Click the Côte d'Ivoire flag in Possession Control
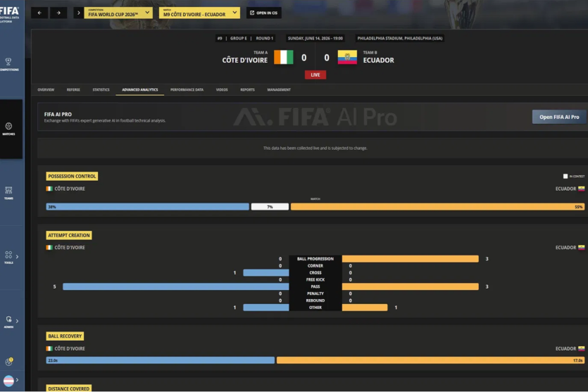This screenshot has width=588, height=392. point(49,189)
